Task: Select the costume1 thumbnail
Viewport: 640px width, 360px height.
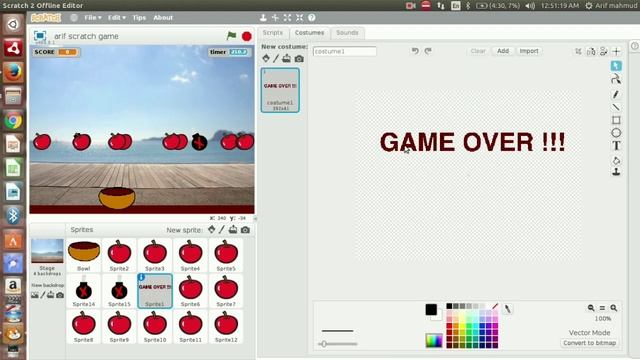Action: click(x=280, y=90)
